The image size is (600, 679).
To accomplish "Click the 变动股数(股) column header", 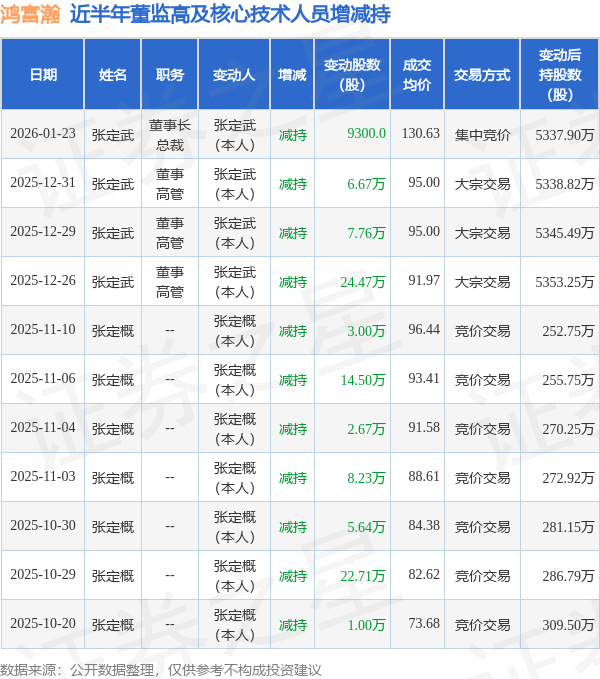I will pyautogui.click(x=352, y=74).
